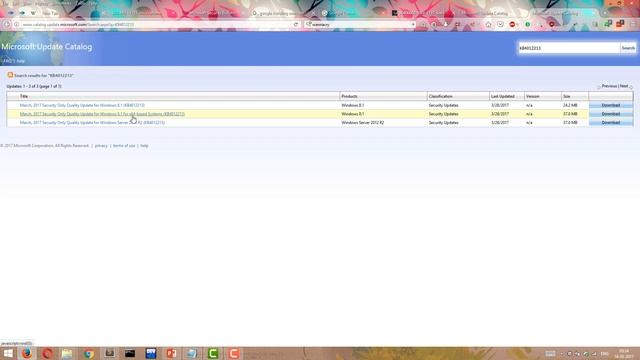640x360 pixels.
Task: Download the Windows 8.1 (KB4012213) update
Action: click(611, 105)
